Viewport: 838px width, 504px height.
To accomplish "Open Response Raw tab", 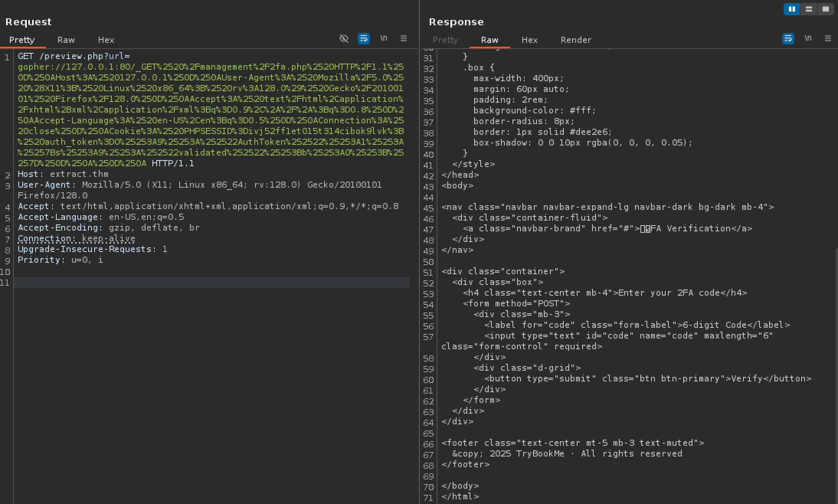I will 489,40.
